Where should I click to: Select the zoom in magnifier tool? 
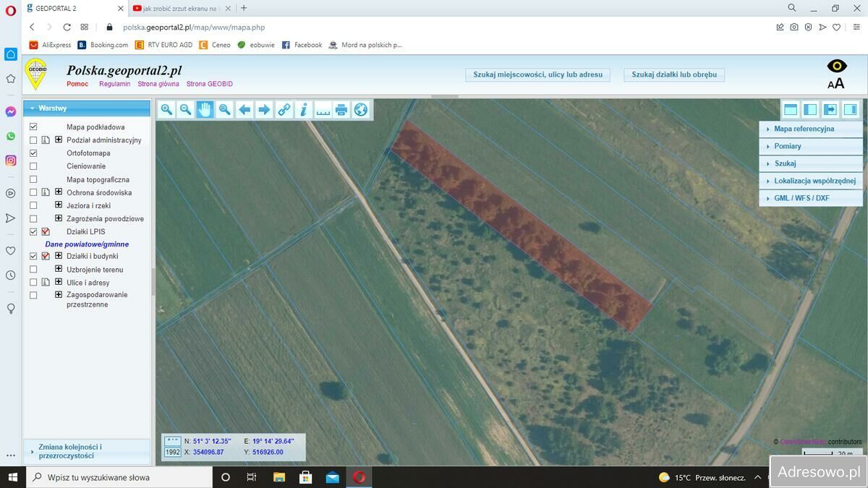click(166, 109)
